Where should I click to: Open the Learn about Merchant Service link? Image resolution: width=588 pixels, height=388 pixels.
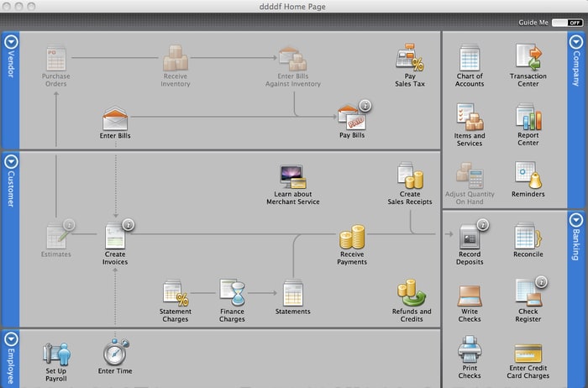point(293,197)
